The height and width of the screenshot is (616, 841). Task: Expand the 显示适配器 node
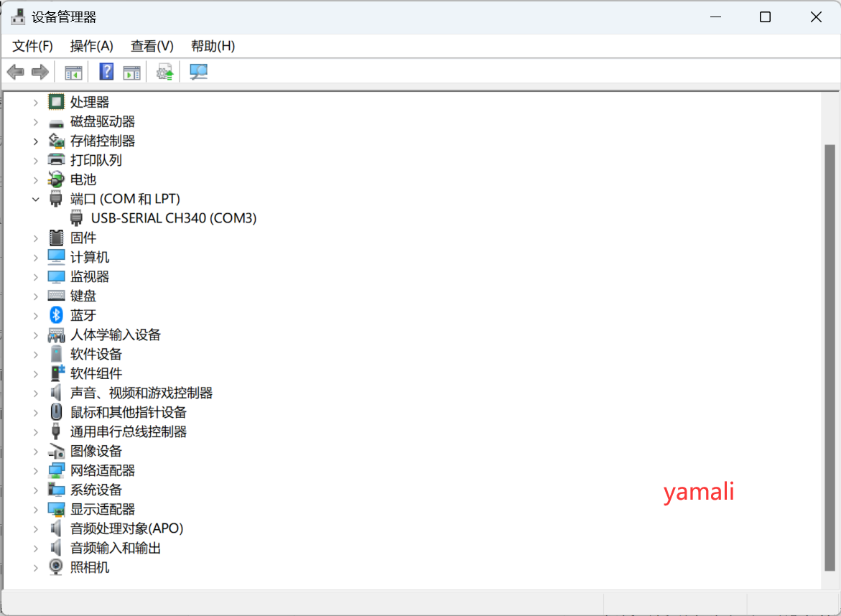click(x=35, y=510)
